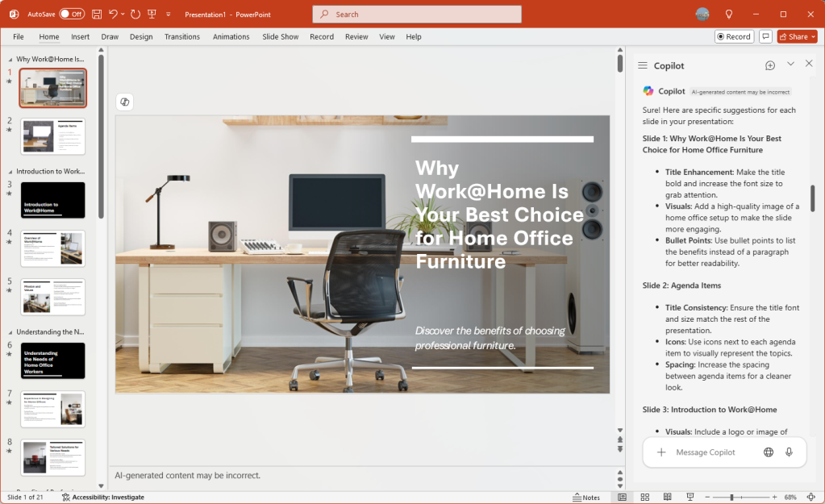Open the Animations tab
This screenshot has height=504, width=825.
tap(231, 36)
